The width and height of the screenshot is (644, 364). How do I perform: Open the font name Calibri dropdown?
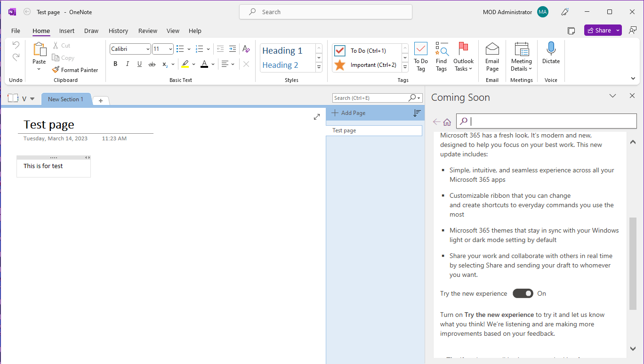148,49
